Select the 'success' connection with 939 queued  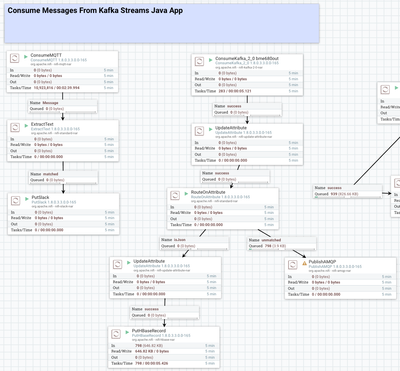click(348, 191)
